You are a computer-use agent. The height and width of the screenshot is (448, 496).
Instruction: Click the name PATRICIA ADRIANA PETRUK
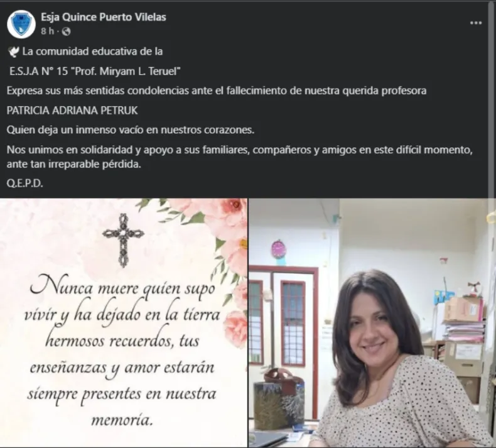[72, 111]
